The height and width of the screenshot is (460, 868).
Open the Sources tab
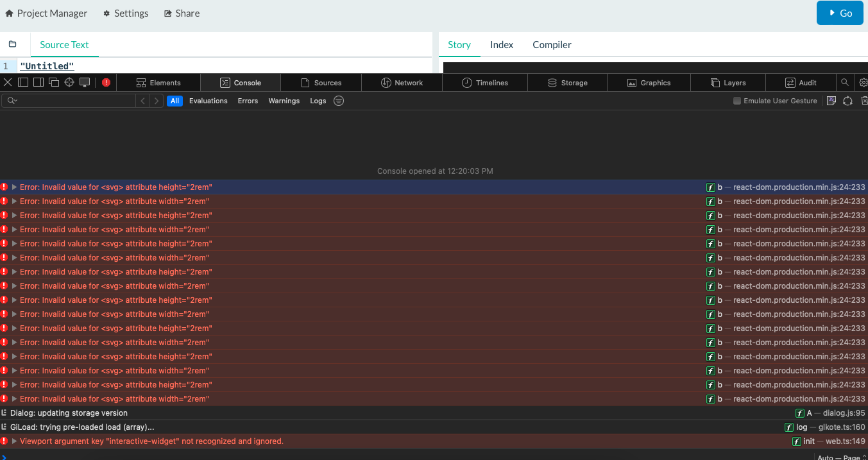click(321, 83)
